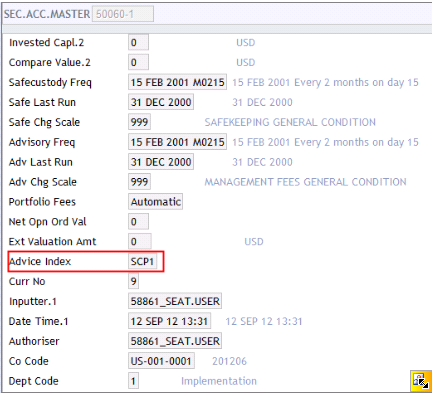Screen dimensions: 432x393
Task: Click the Co Code US-001-0001 field
Action: pyautogui.click(x=161, y=361)
